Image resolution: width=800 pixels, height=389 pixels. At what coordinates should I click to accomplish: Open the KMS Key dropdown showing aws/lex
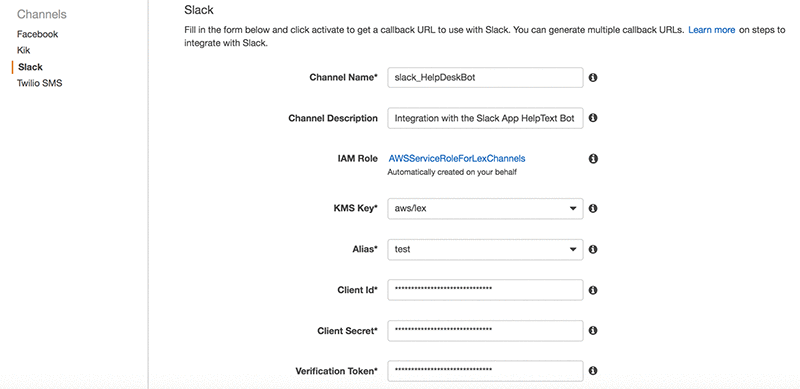485,209
